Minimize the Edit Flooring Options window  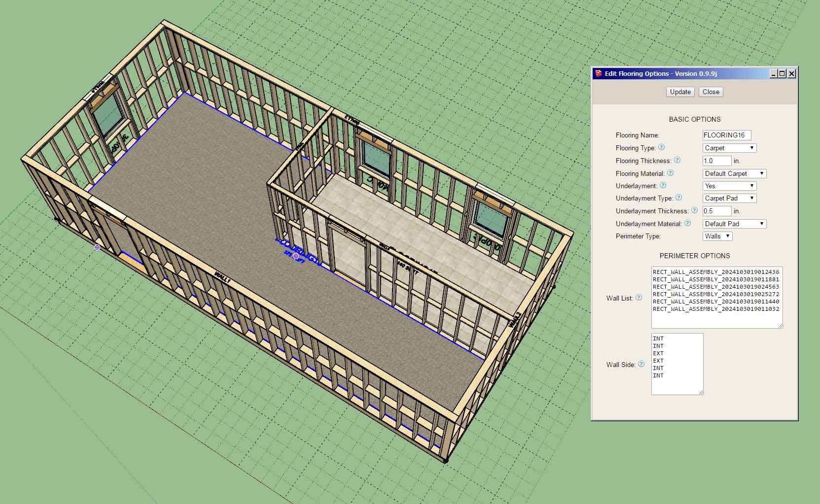click(x=774, y=73)
